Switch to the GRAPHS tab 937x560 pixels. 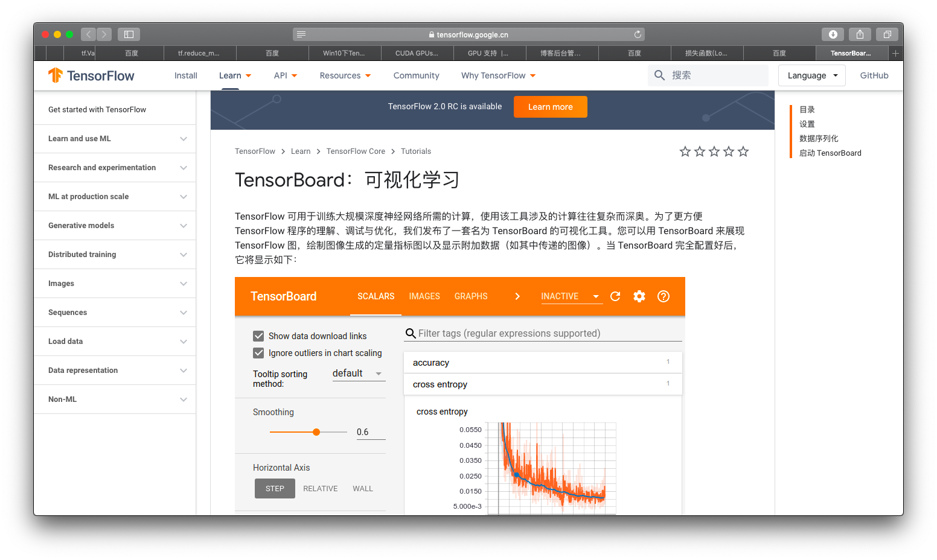[x=471, y=296]
